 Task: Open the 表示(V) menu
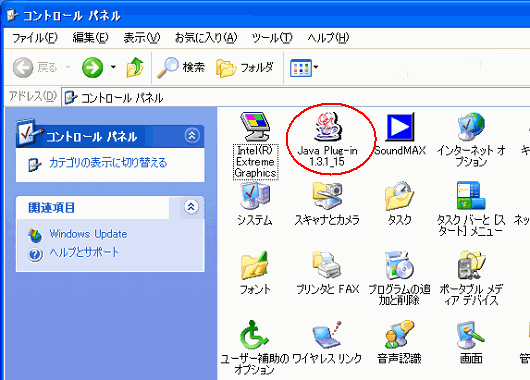pyautogui.click(x=142, y=38)
